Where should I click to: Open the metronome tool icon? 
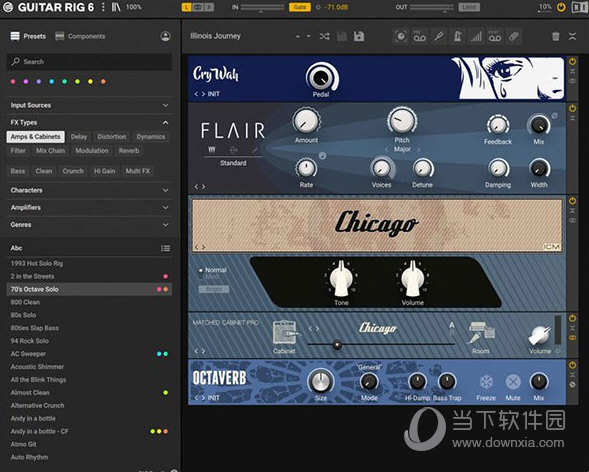coord(457,37)
